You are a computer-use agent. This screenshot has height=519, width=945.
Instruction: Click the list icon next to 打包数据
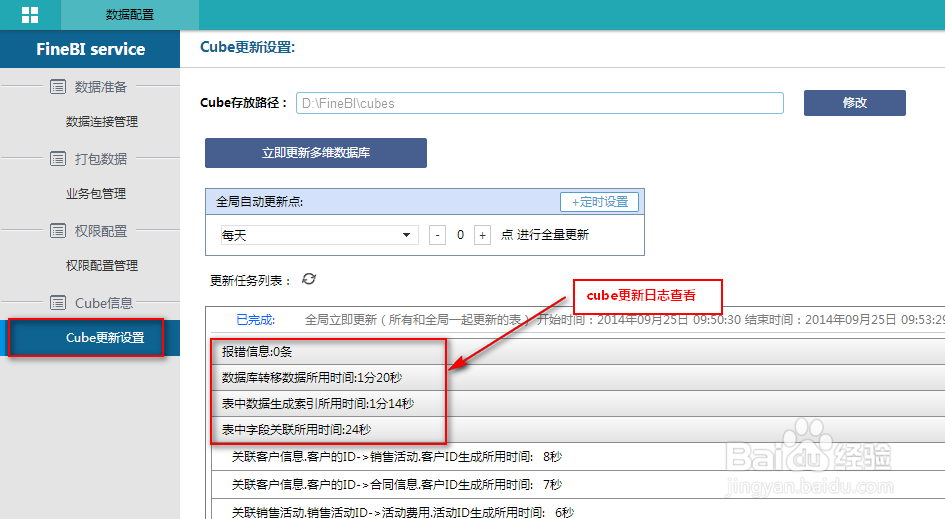click(58, 159)
